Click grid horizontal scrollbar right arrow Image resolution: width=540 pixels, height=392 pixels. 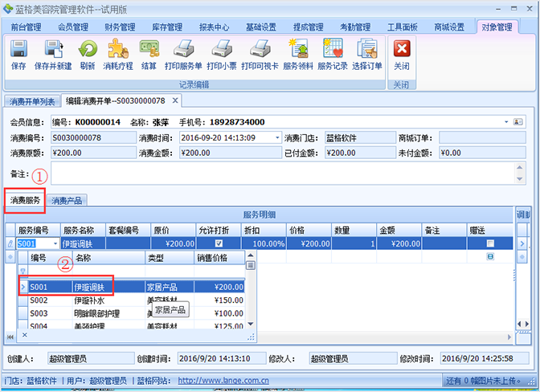[509, 337]
